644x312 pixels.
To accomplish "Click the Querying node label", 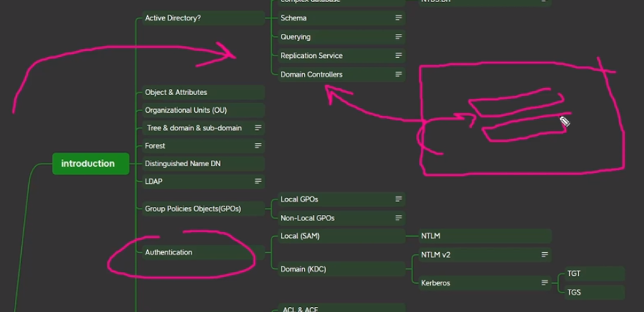I will pos(296,37).
